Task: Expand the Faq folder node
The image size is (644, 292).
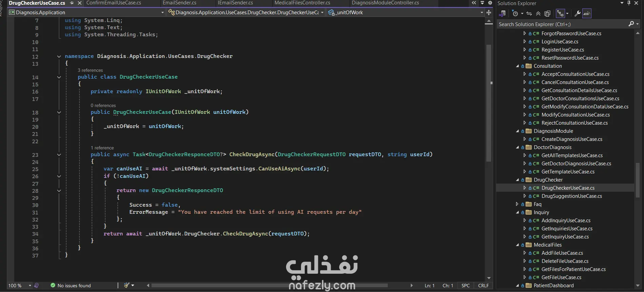Action: [517, 204]
